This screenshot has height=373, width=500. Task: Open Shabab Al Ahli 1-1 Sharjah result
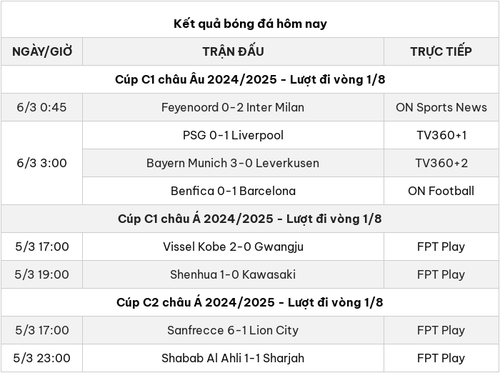(233, 358)
